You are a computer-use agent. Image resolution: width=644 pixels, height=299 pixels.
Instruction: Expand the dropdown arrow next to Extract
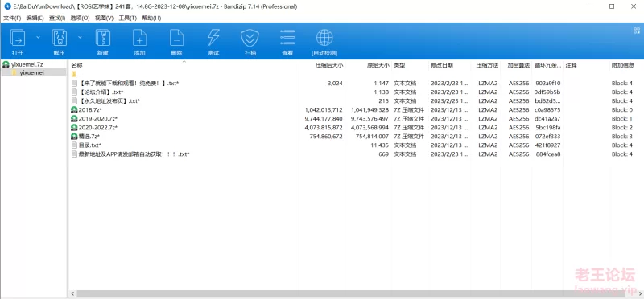pyautogui.click(x=80, y=37)
